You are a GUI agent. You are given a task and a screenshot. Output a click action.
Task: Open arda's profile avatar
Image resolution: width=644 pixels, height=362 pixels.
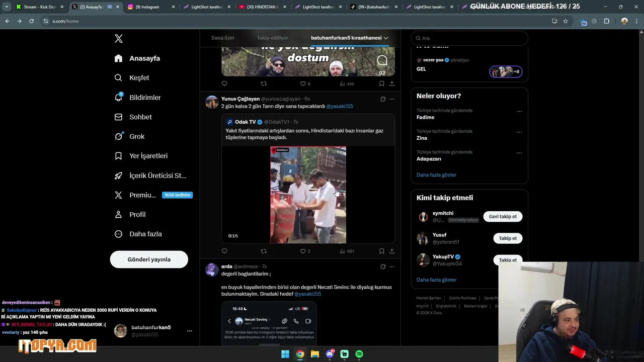tap(212, 269)
